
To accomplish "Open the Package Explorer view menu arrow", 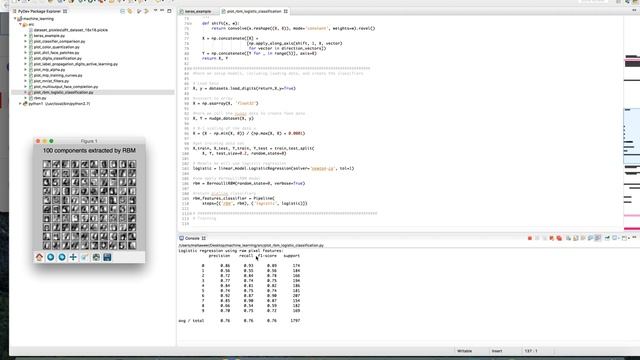I will pyautogui.click(x=156, y=11).
